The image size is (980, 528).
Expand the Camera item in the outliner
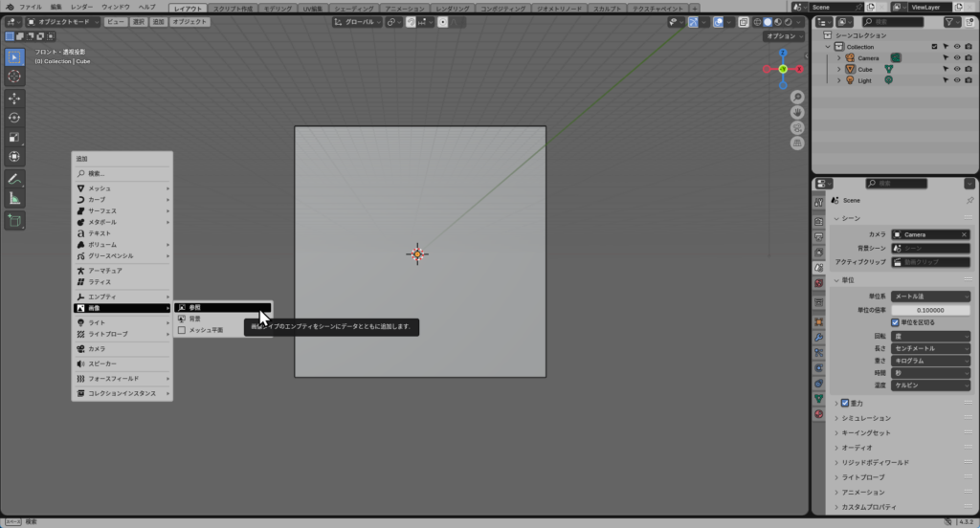[x=839, y=57]
